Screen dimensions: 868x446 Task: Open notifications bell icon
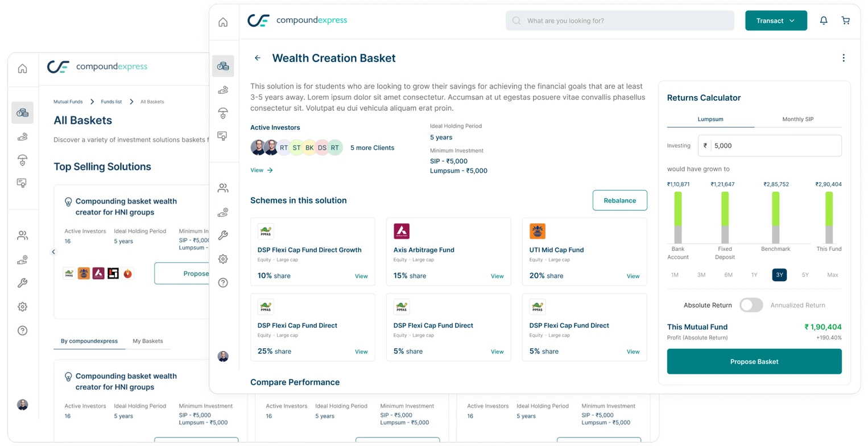(x=824, y=20)
